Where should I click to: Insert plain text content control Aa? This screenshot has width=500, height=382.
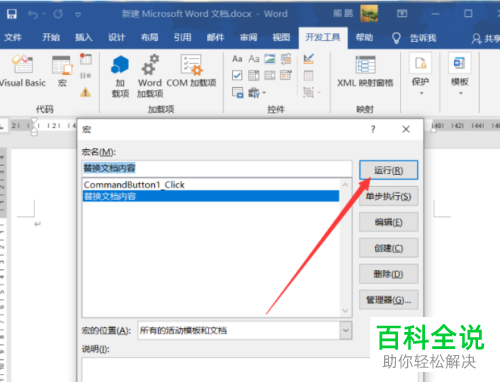click(254, 59)
